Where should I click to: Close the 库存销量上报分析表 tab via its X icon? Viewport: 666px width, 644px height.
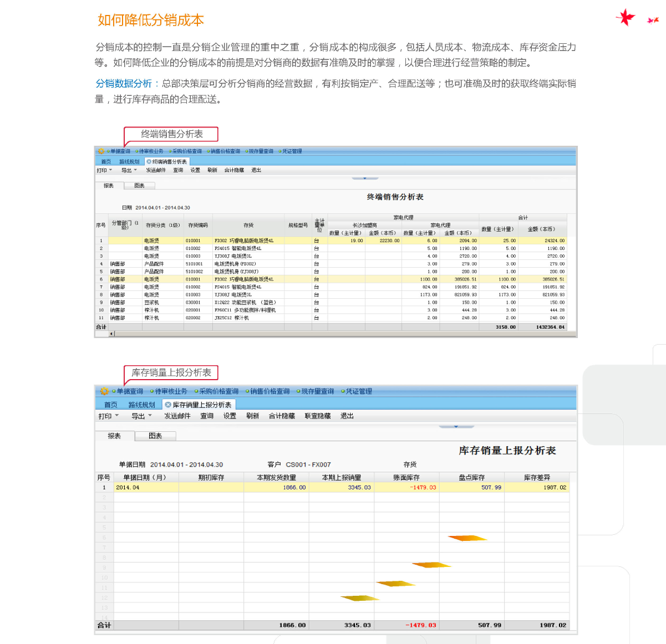(x=168, y=405)
